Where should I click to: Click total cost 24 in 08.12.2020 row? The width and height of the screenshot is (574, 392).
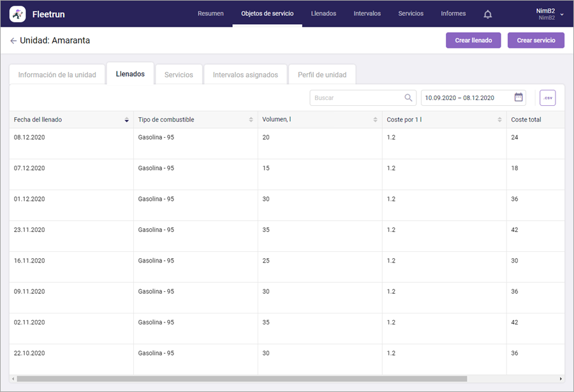coord(514,137)
